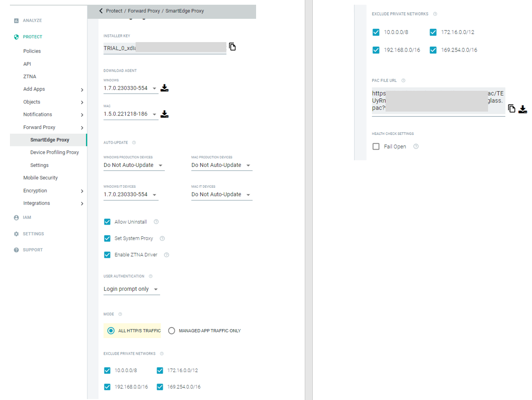This screenshot has width=532, height=400.
Task: Uncheck Set System Proxy
Action: 107,238
